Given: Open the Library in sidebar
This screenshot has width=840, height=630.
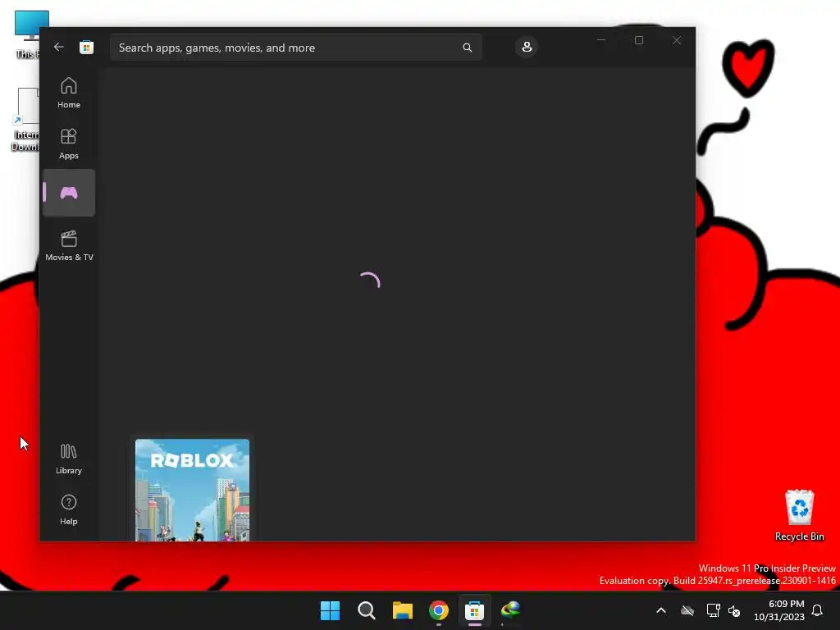Looking at the screenshot, I should coord(69,459).
